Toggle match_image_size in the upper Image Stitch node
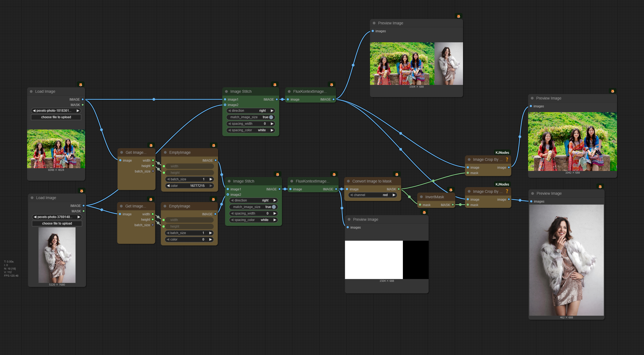 (271, 117)
